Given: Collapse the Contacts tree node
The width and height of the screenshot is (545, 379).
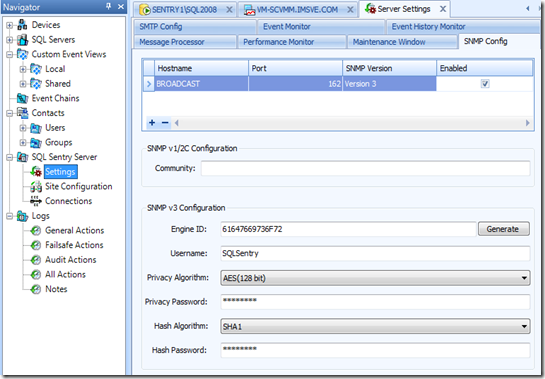Looking at the screenshot, I should 10,113.
